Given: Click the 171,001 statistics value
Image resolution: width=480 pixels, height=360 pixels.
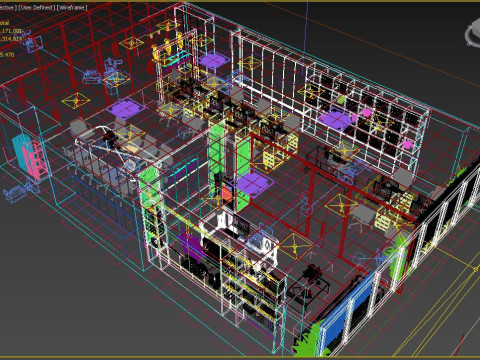Looking at the screenshot, I should 11,31.
